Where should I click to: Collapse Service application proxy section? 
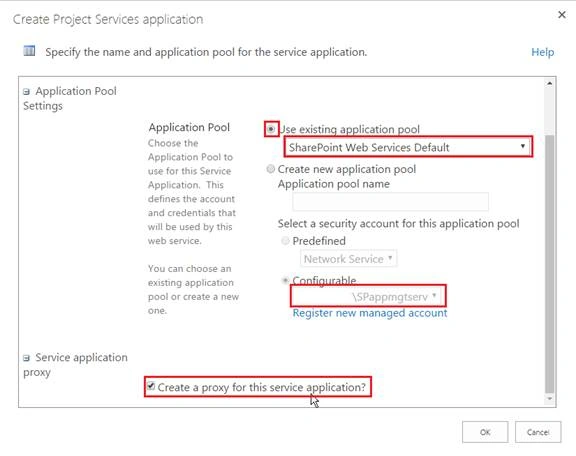(x=26, y=358)
